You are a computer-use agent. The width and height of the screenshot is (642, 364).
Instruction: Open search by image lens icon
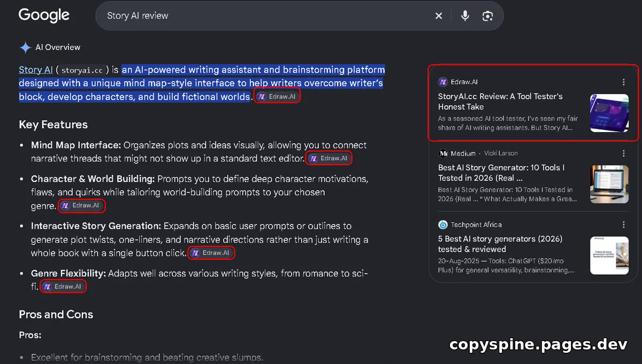[487, 16]
